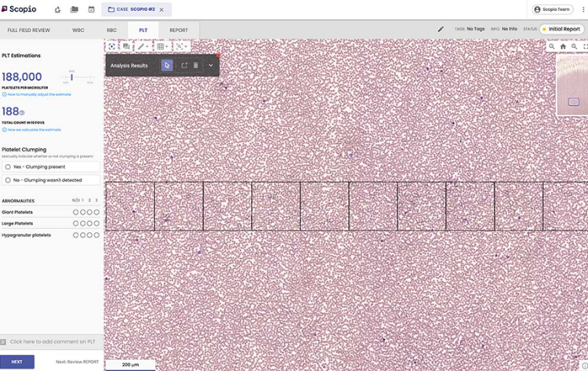Click the 'No Tags' text

[476, 29]
